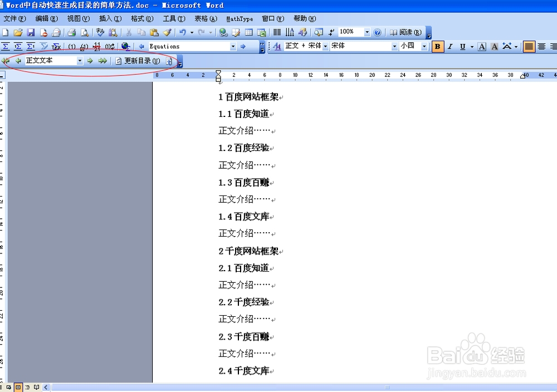Viewport: 557px width, 392px height.
Task: Open the font size dropdown 小四
Action: [x=424, y=47]
